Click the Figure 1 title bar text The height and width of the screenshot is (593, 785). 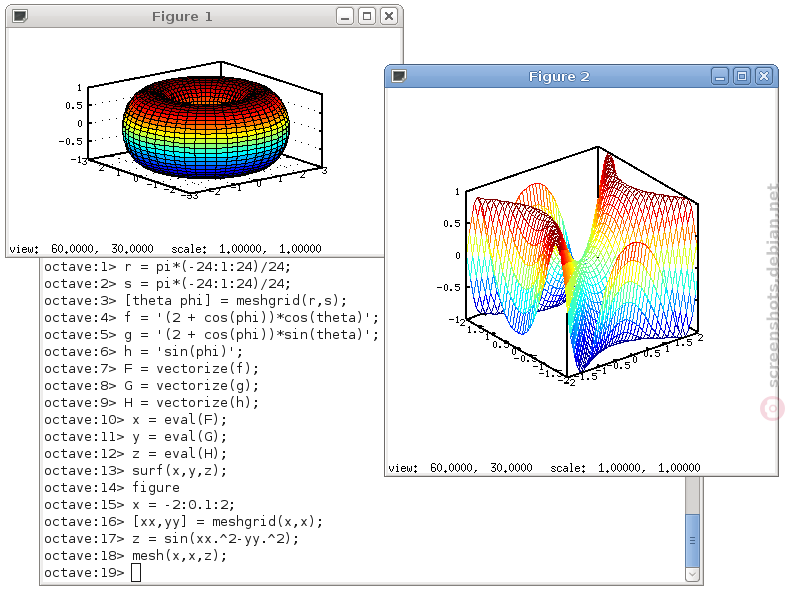tap(182, 17)
